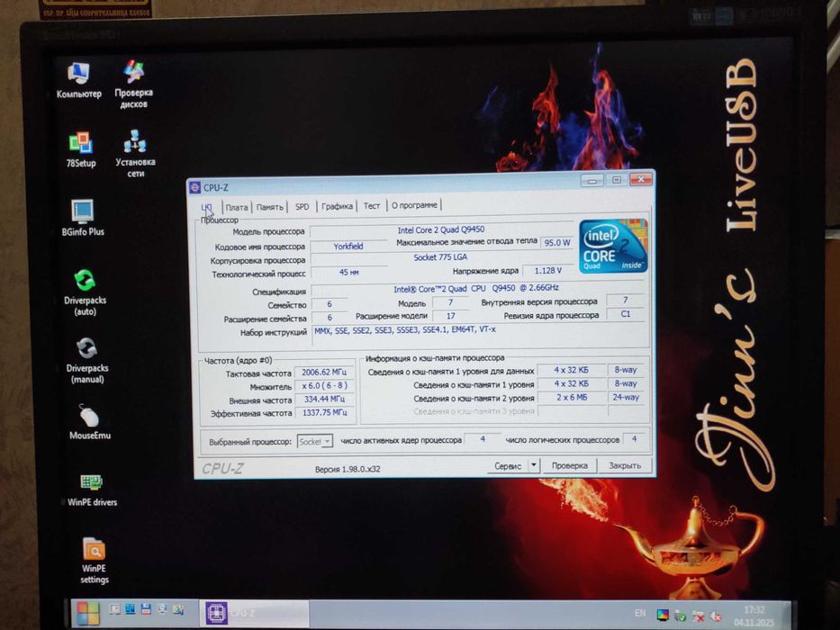Open the Тест tab
Screen dimensions: 840x630
point(371,206)
